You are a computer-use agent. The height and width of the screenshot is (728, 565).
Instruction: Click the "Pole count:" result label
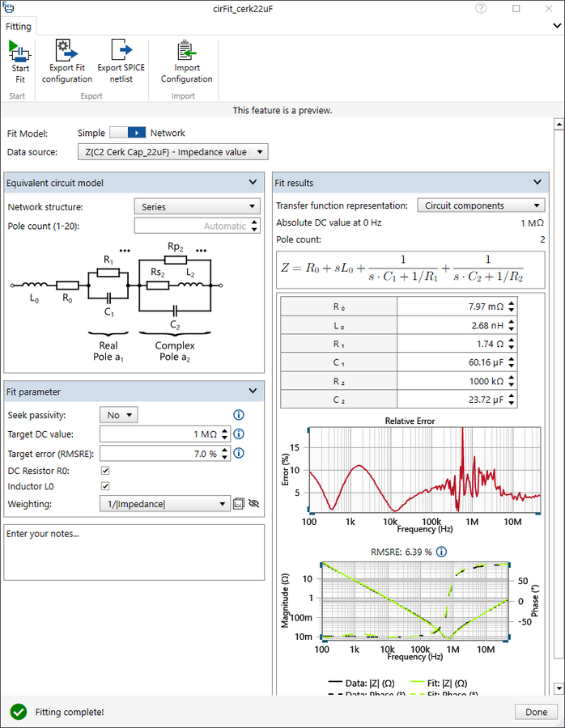[299, 239]
